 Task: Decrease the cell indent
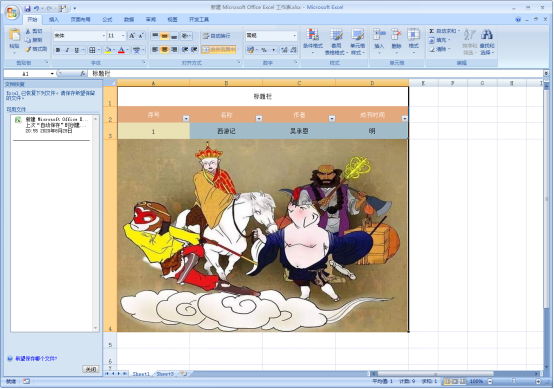(x=184, y=50)
